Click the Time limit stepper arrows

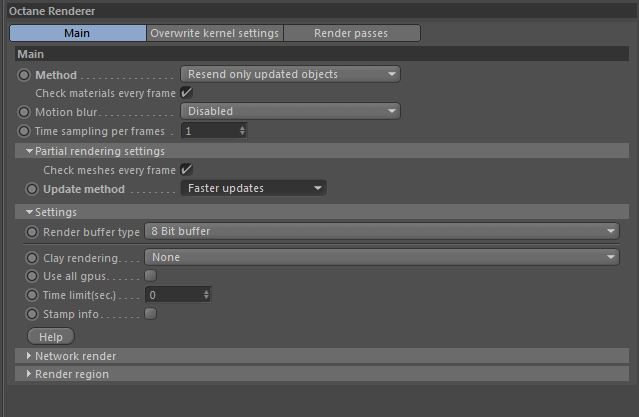[206, 295]
